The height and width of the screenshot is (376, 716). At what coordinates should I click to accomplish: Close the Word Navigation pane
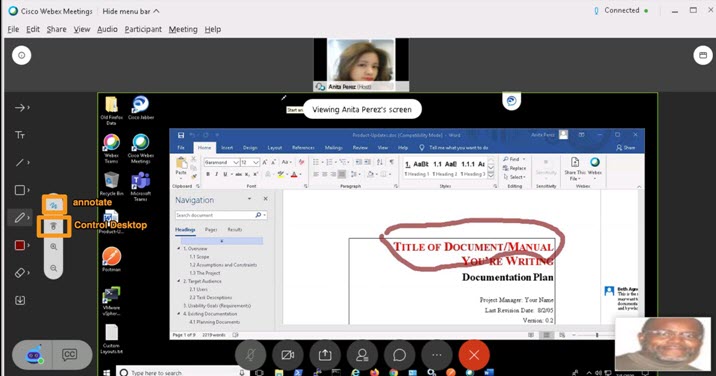coord(265,199)
